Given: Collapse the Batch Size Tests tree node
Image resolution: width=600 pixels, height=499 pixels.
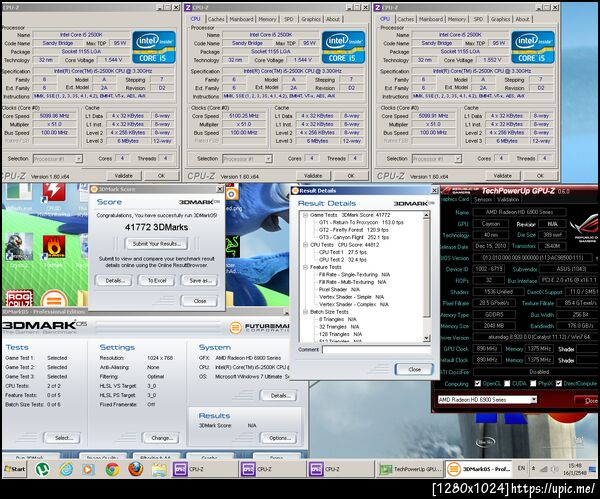Looking at the screenshot, I should (x=305, y=312).
